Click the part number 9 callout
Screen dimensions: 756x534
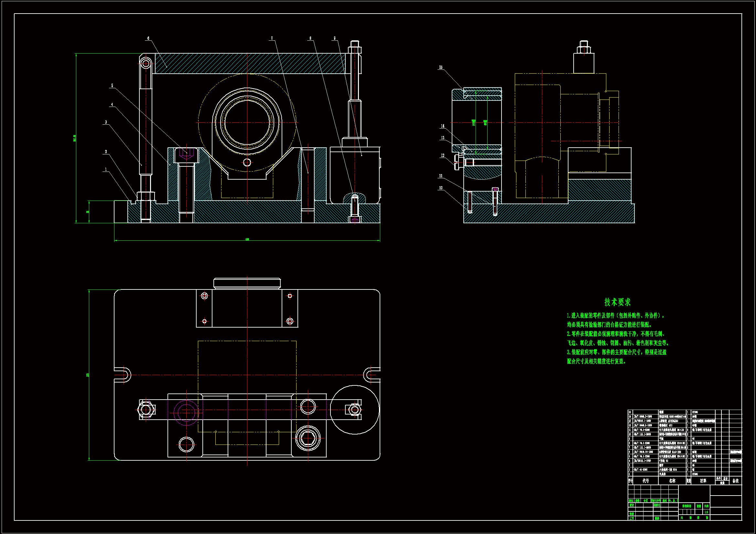pos(335,38)
